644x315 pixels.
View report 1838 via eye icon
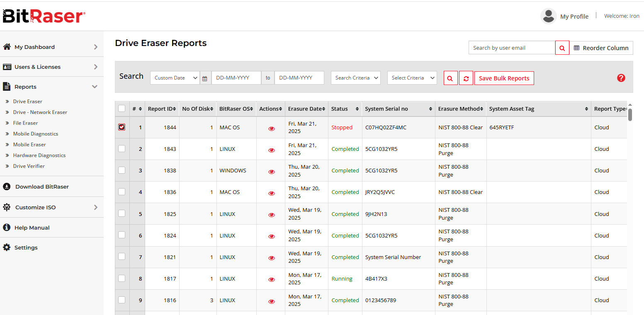point(272,172)
